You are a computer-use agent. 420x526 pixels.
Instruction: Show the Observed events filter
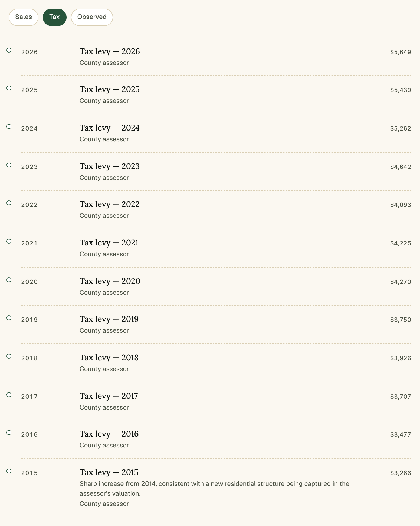(x=92, y=17)
